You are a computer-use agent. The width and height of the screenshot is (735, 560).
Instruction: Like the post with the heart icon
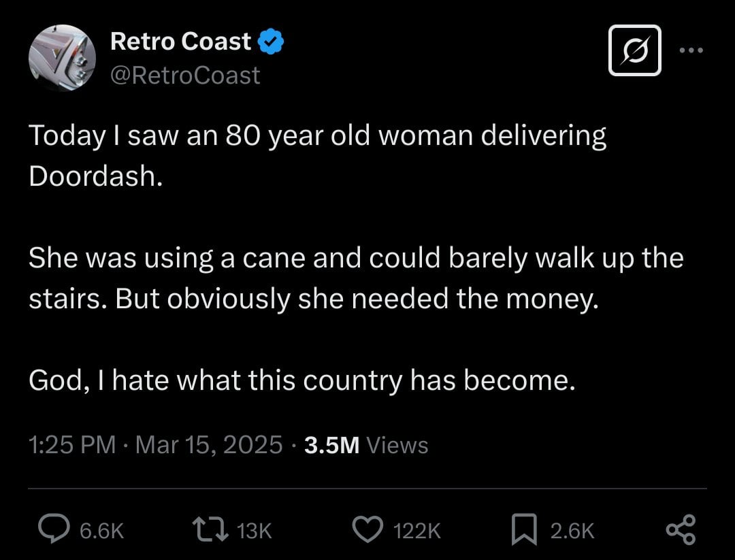point(371,530)
